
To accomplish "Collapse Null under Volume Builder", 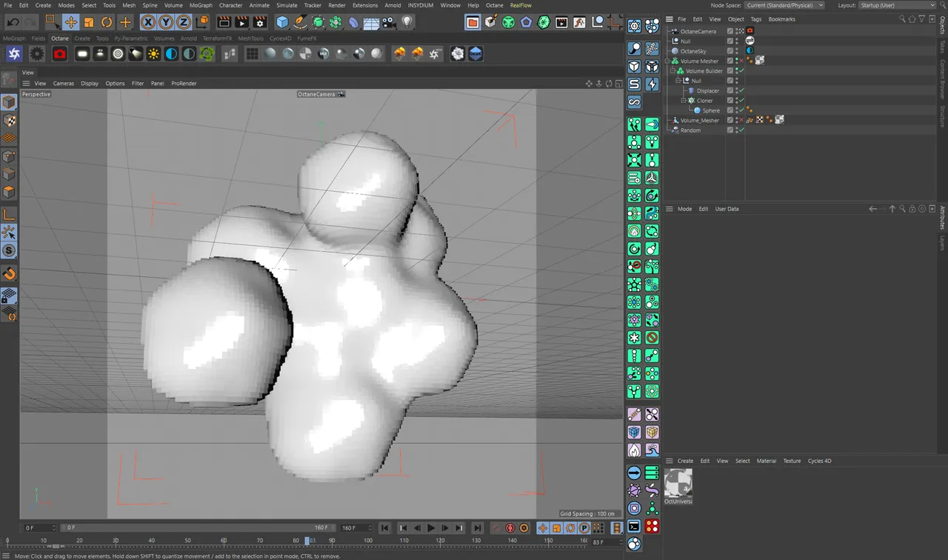I will (678, 81).
